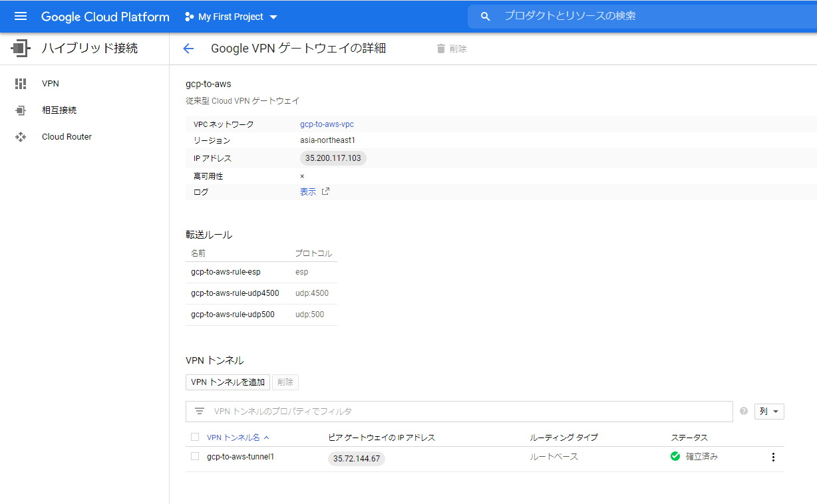
Task: Click the ascending sort arrow on VPN トンネル名
Action: coord(267,438)
